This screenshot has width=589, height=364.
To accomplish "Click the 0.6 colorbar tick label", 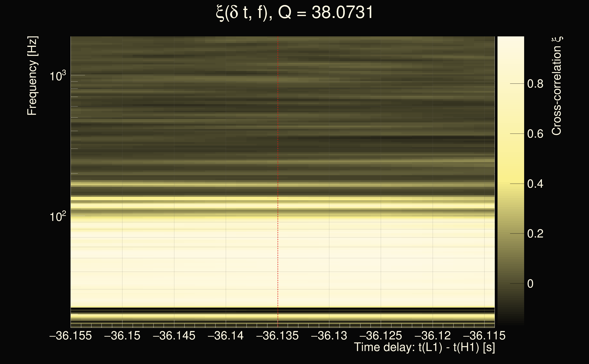I will [x=535, y=134].
